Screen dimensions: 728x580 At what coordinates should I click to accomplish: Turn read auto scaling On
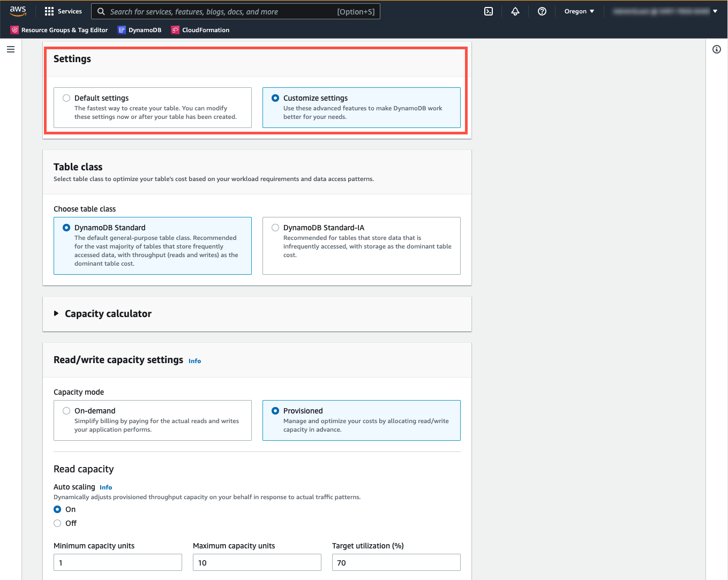[x=57, y=509]
